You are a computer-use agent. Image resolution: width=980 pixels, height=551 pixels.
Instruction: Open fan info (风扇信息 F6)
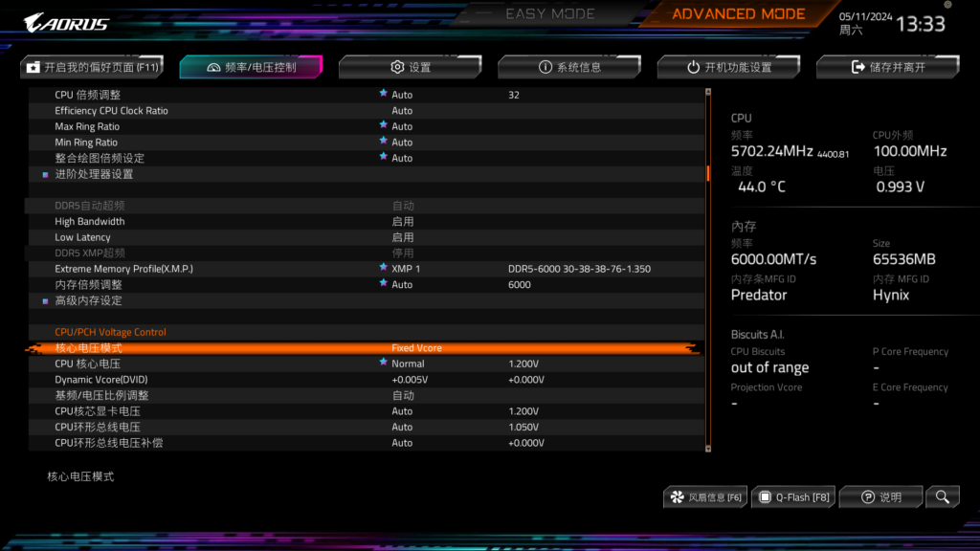point(705,496)
